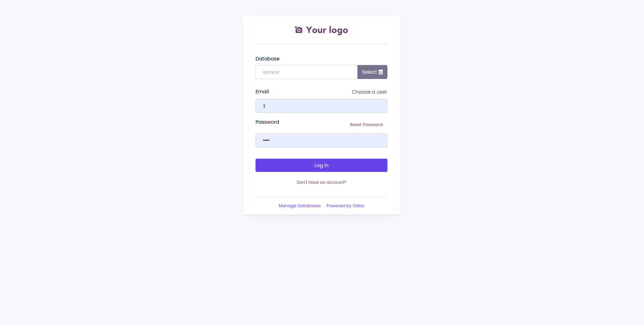Image resolution: width=644 pixels, height=325 pixels.
Task: Focus the Email input containing '1'
Action: [321, 106]
